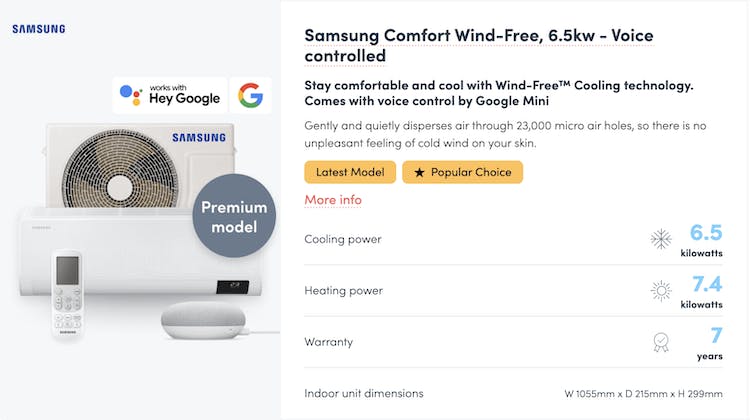Image resolution: width=750 pixels, height=420 pixels.
Task: Click the works with Hey Google badge
Action: (170, 95)
